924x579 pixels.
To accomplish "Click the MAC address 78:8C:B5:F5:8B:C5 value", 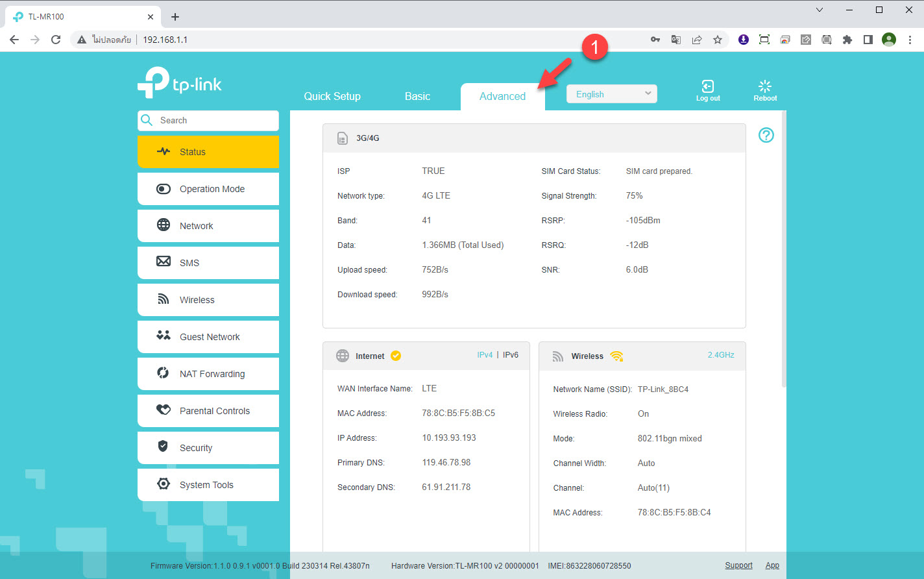I will (x=458, y=413).
